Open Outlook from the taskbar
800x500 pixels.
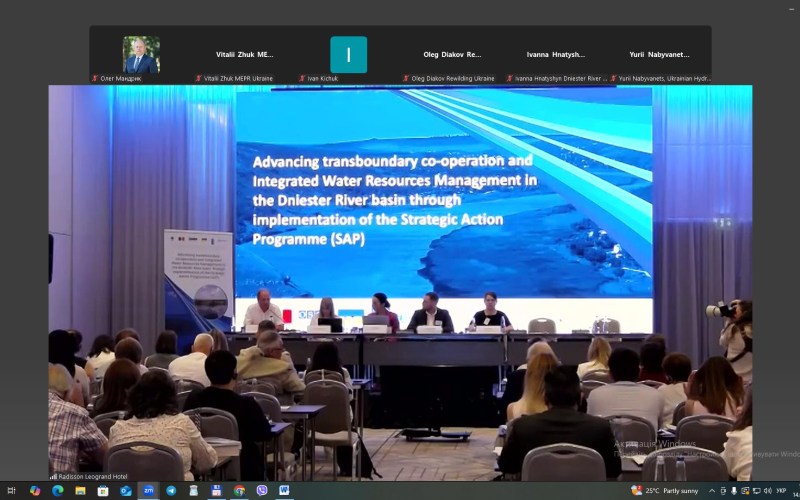pos(126,491)
